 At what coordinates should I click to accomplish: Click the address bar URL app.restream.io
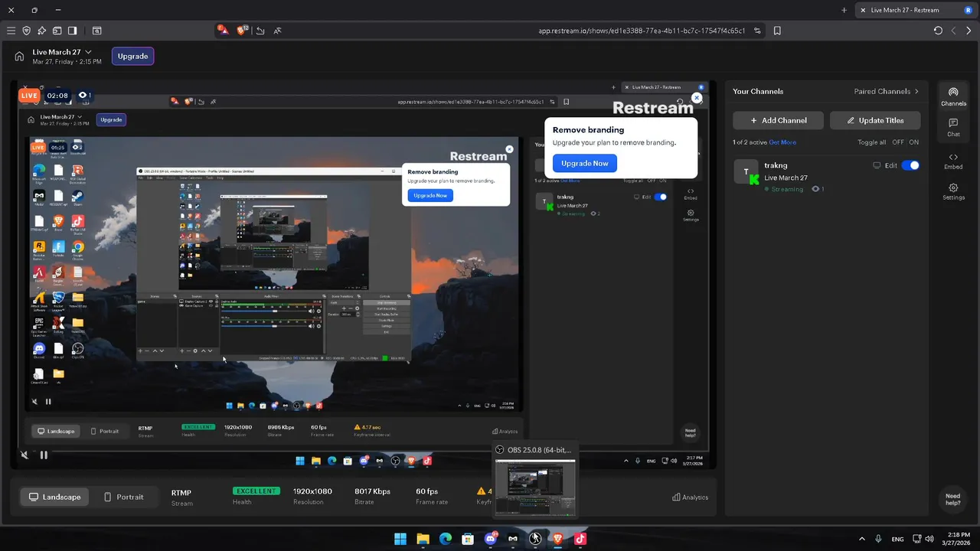coord(642,31)
